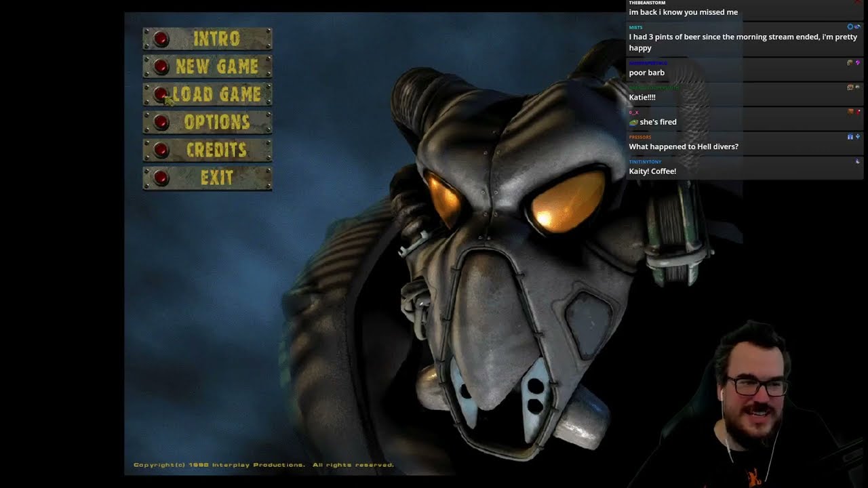Click the blue gift badge on PRESSORS message
This screenshot has height=488, width=868.
850,137
